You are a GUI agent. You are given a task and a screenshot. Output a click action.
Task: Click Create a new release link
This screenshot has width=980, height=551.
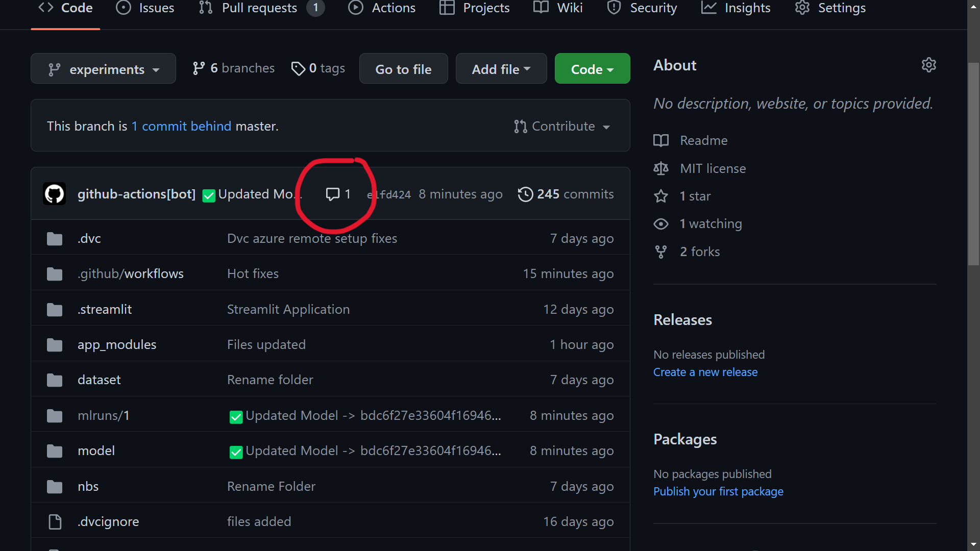pyautogui.click(x=705, y=372)
